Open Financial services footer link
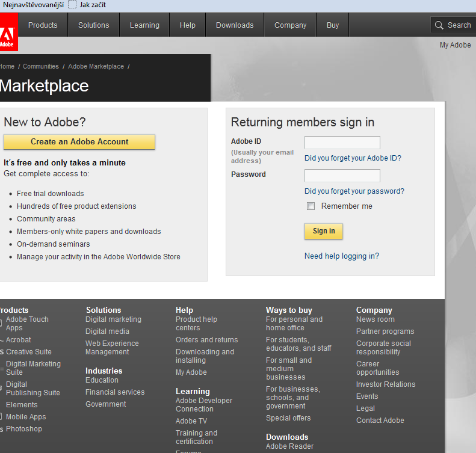476x453 pixels. click(x=115, y=392)
